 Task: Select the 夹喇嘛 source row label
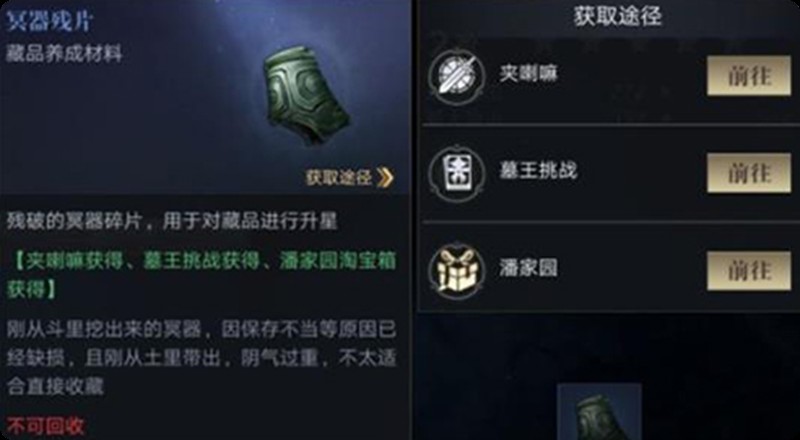click(x=529, y=75)
